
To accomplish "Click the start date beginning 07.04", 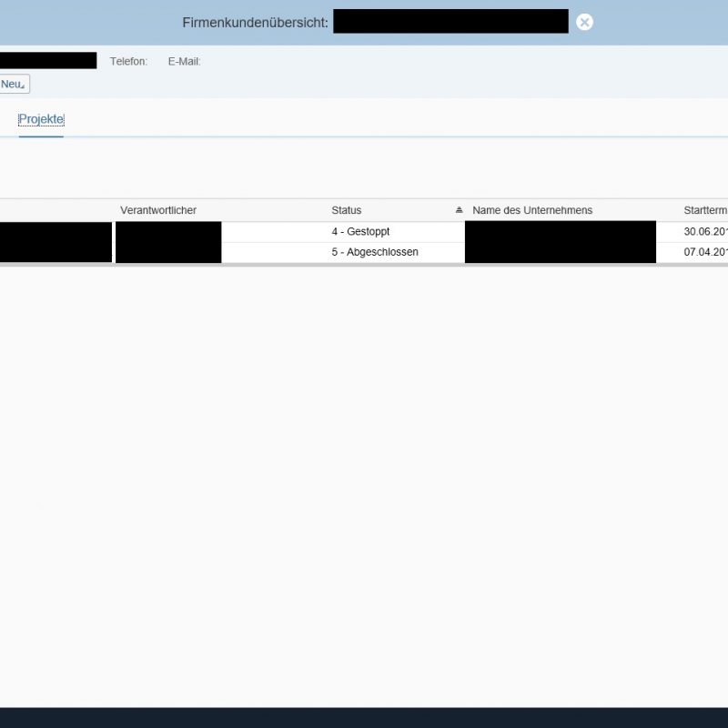I will (705, 252).
